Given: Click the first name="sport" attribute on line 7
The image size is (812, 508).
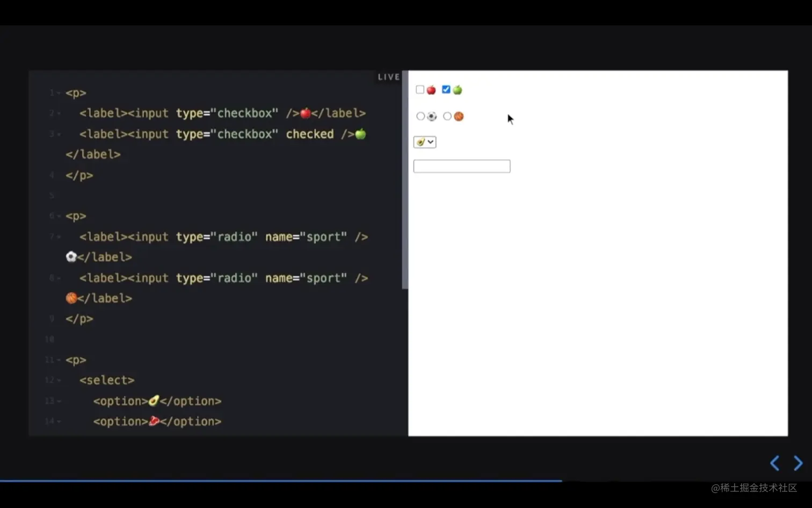Looking at the screenshot, I should click(306, 237).
